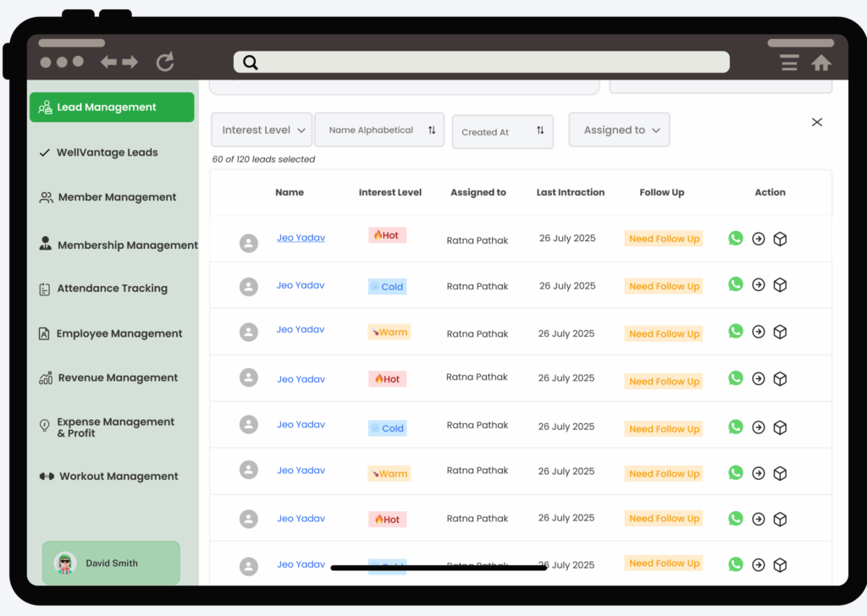
Task: Open browser hamburger menu icon
Action: coord(789,63)
